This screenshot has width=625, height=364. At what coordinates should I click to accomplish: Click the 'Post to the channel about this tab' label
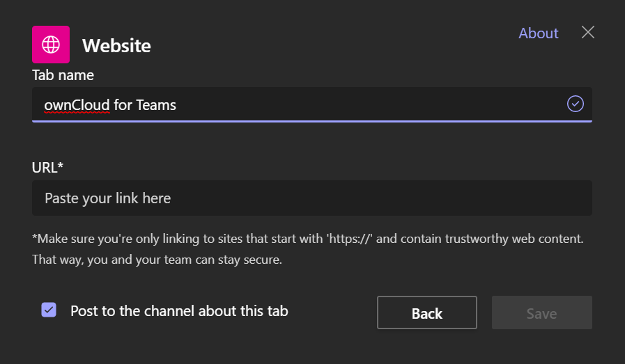tap(179, 310)
